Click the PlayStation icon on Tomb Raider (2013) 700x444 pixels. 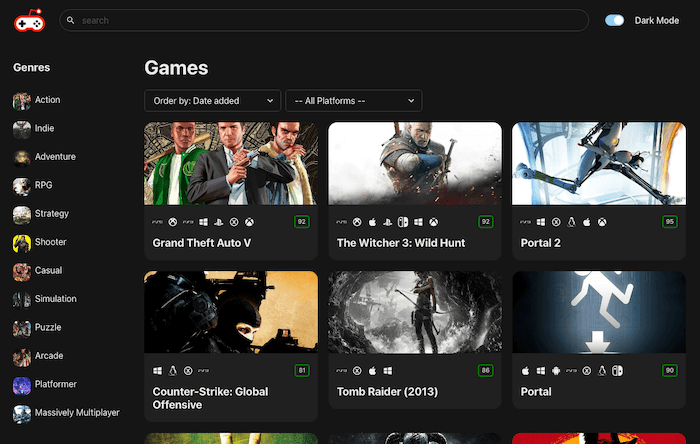pyautogui.click(x=342, y=370)
